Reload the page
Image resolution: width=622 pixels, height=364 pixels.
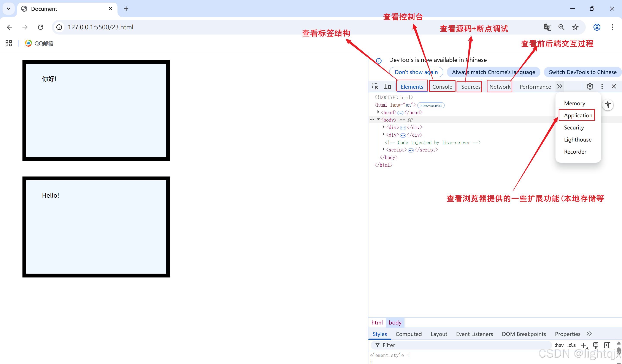point(41,27)
